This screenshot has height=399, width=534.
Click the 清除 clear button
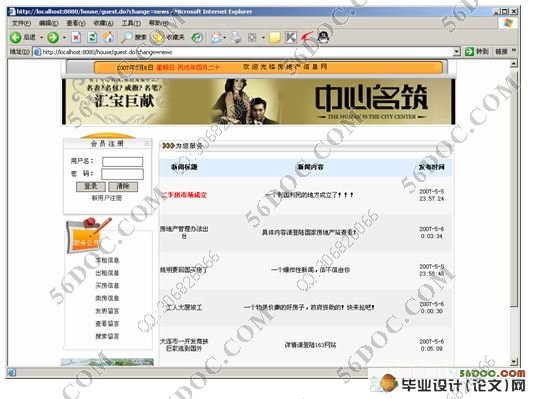coord(123,186)
